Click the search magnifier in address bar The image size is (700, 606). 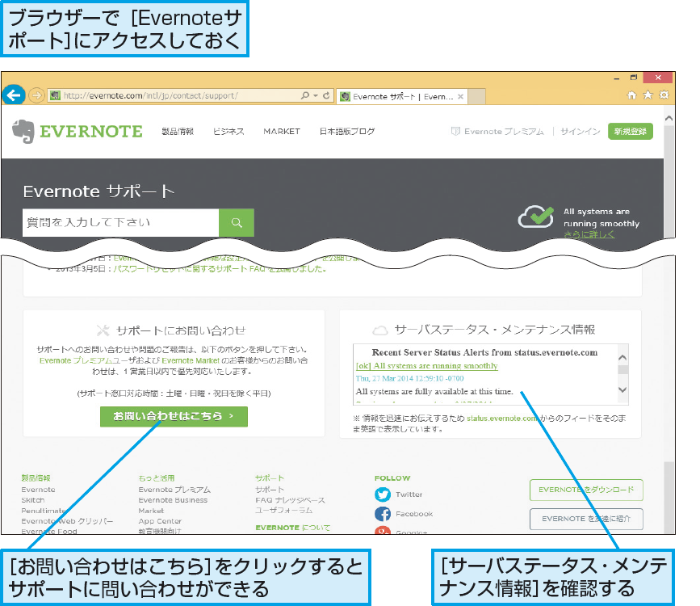[x=305, y=95]
